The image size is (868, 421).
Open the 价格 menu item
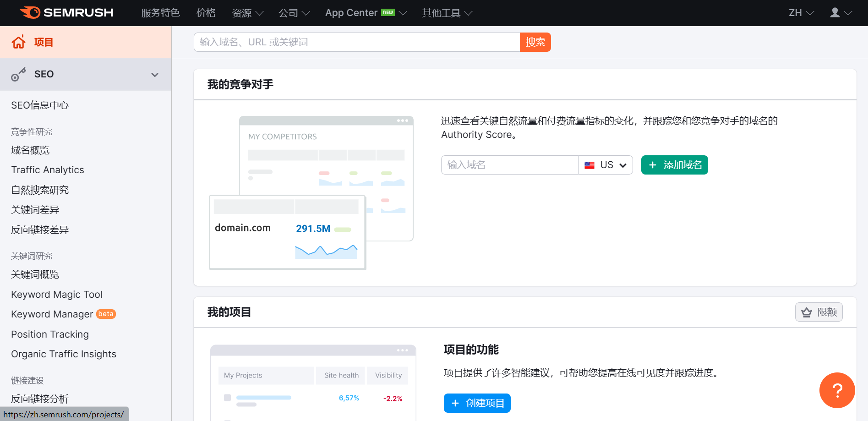coord(206,13)
